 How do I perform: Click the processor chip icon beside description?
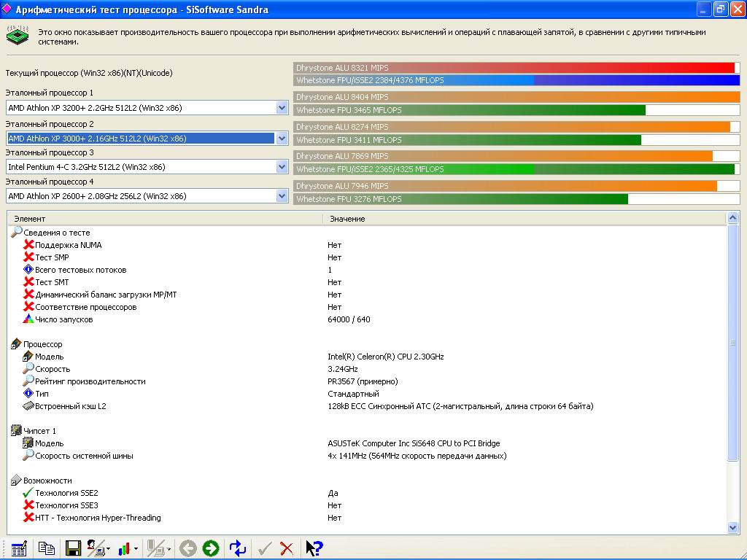(x=18, y=36)
